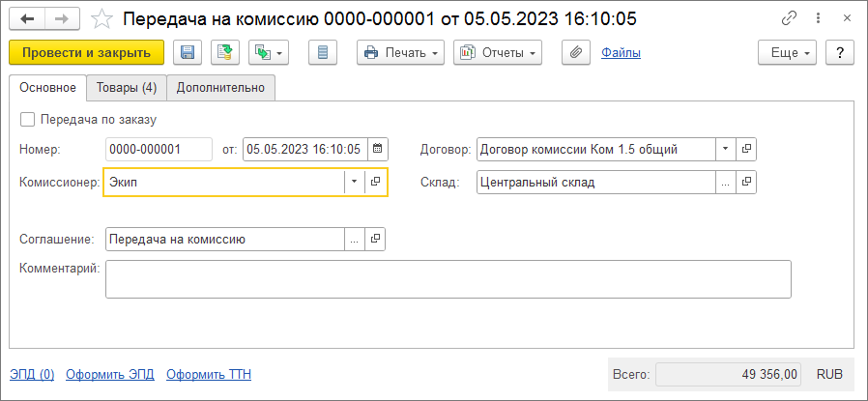The height and width of the screenshot is (401, 868).
Task: Expand the Договор dropdown arrow
Action: tap(726, 150)
